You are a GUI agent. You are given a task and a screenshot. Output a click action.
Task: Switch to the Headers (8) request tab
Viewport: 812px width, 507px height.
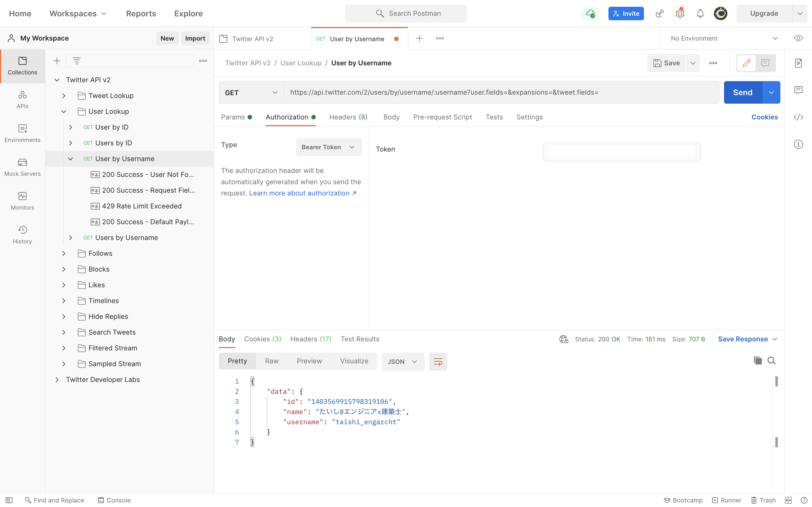coord(348,117)
